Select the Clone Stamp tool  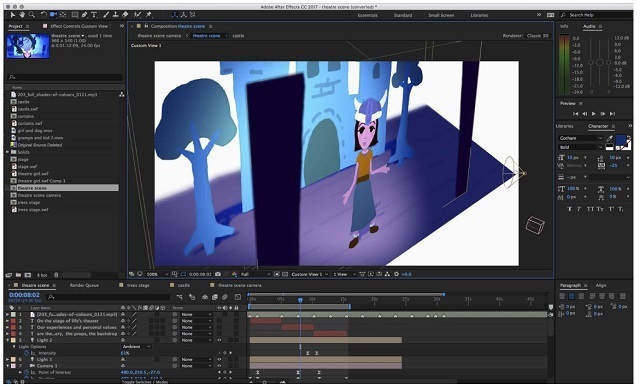[116, 15]
